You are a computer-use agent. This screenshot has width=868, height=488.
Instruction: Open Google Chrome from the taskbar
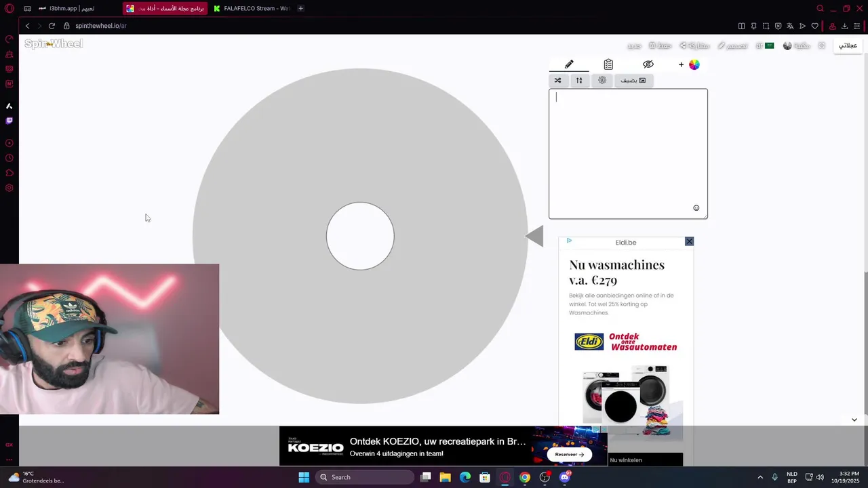[x=525, y=477]
